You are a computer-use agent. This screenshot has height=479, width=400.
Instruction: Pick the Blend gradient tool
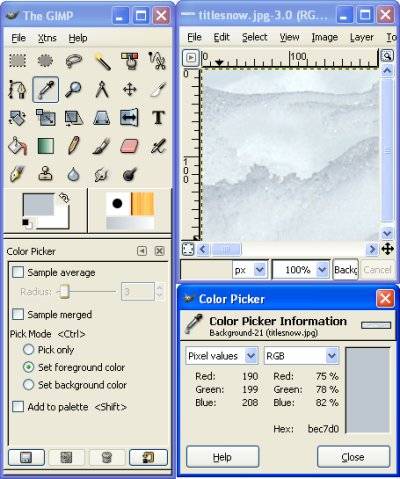(46, 146)
